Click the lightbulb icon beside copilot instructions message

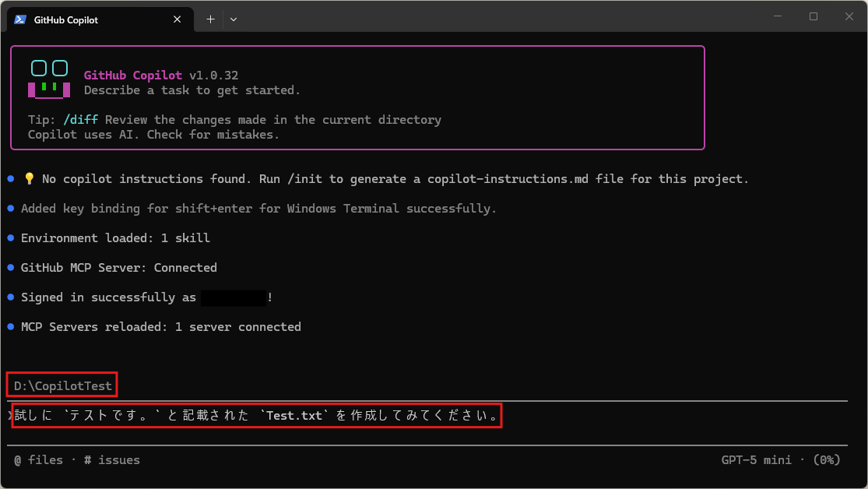[30, 179]
